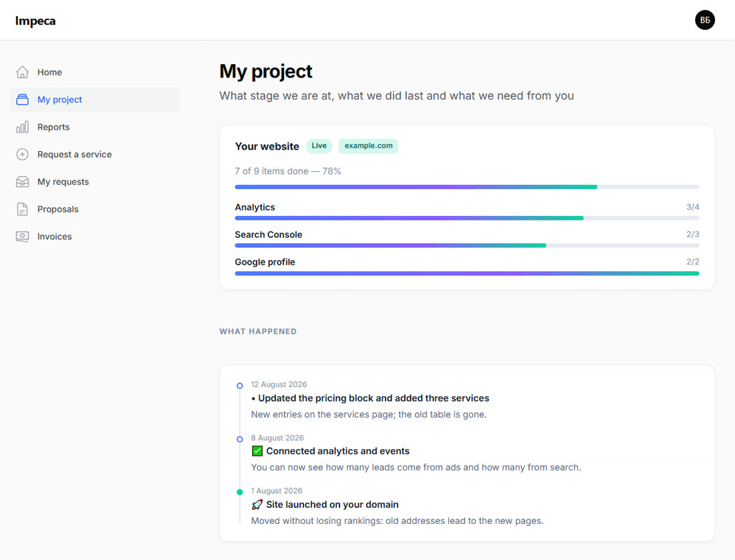
Task: Click the "Search Console" row label
Action: (269, 235)
